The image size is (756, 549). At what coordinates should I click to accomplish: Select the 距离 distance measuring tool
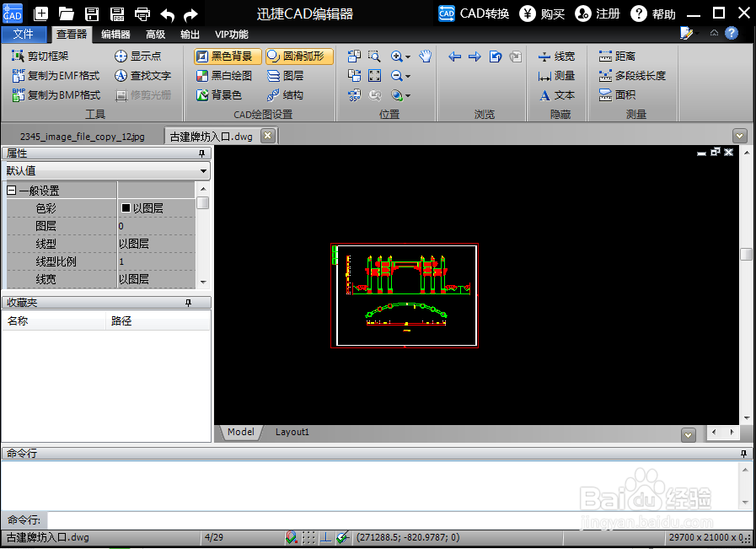[617, 56]
